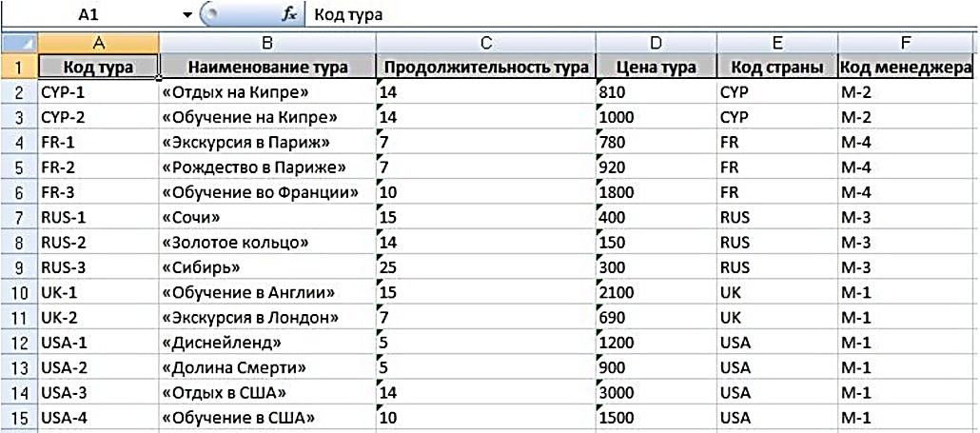Click duration cell 25 for «Сибирь»
The image size is (980, 433).
[x=485, y=267]
